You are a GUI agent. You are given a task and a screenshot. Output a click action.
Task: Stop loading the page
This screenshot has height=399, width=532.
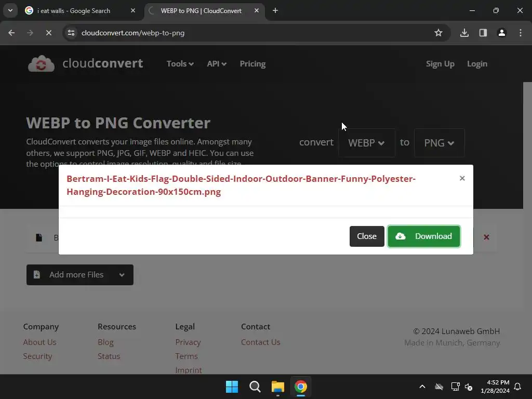pos(48,33)
